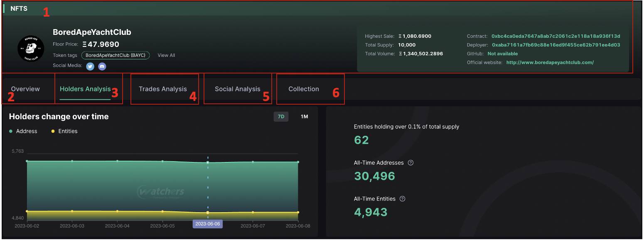Image resolution: width=644 pixels, height=240 pixels.
Task: Open the Twitter social media icon
Action: click(90, 66)
